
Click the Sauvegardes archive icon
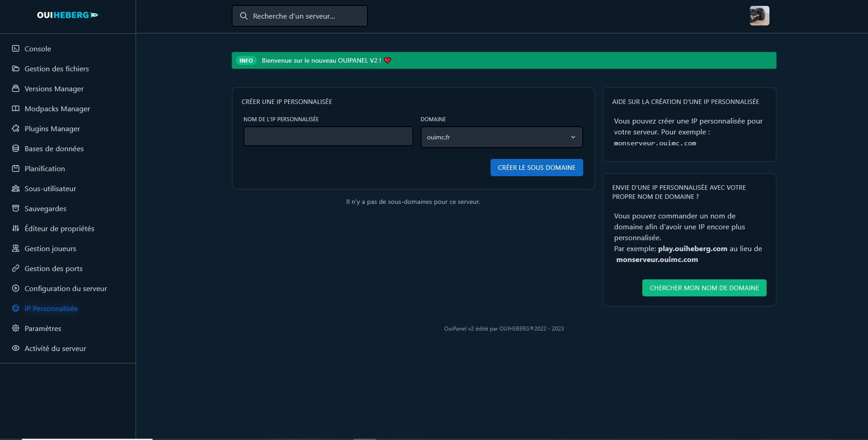pyautogui.click(x=15, y=208)
